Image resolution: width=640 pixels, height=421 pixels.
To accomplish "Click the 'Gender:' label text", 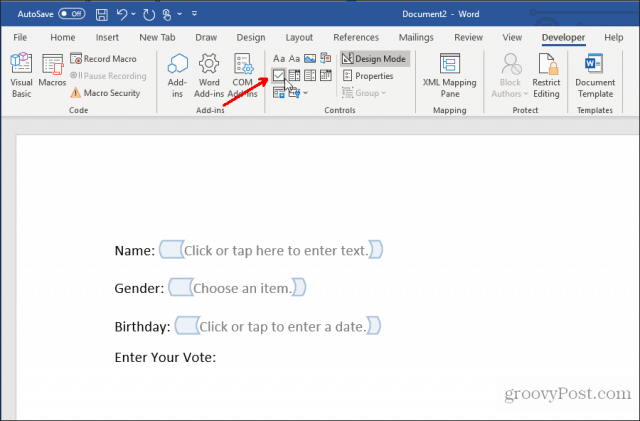I will click(139, 288).
